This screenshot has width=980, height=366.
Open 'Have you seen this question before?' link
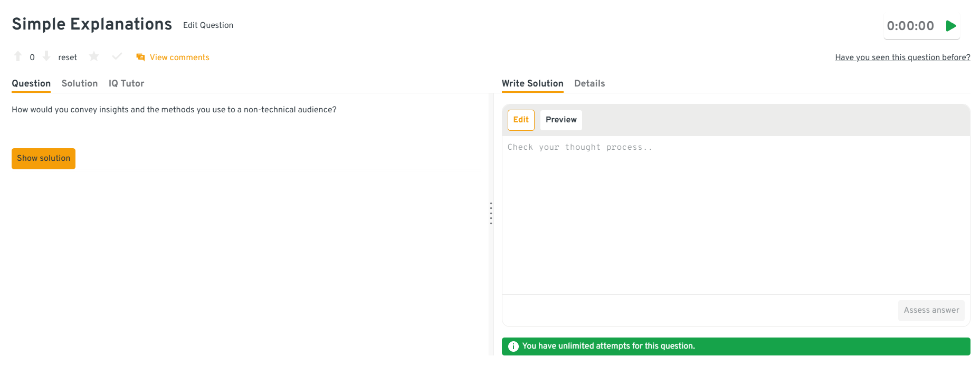(x=902, y=57)
